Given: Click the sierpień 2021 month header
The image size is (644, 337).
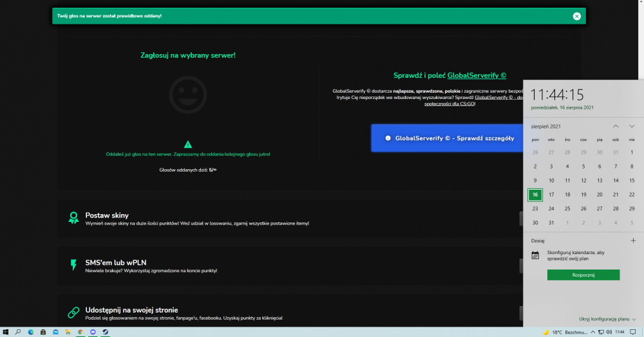Looking at the screenshot, I should click(x=545, y=126).
